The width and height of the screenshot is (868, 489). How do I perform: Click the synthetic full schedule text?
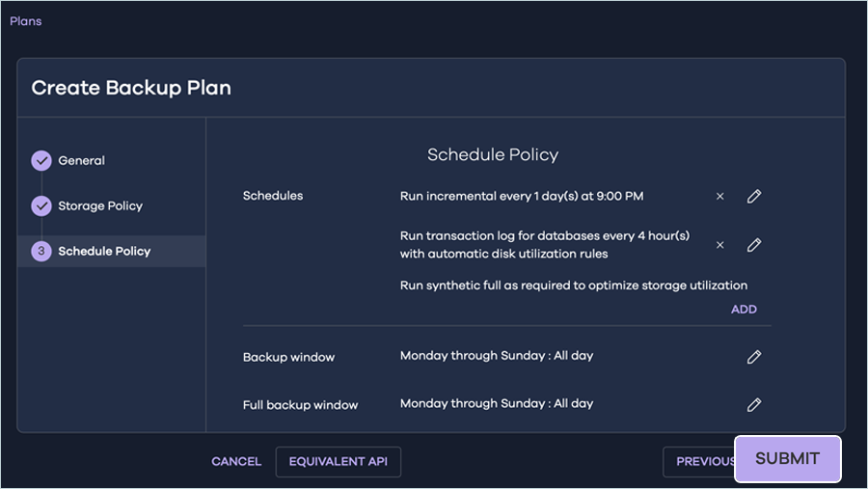tap(574, 285)
